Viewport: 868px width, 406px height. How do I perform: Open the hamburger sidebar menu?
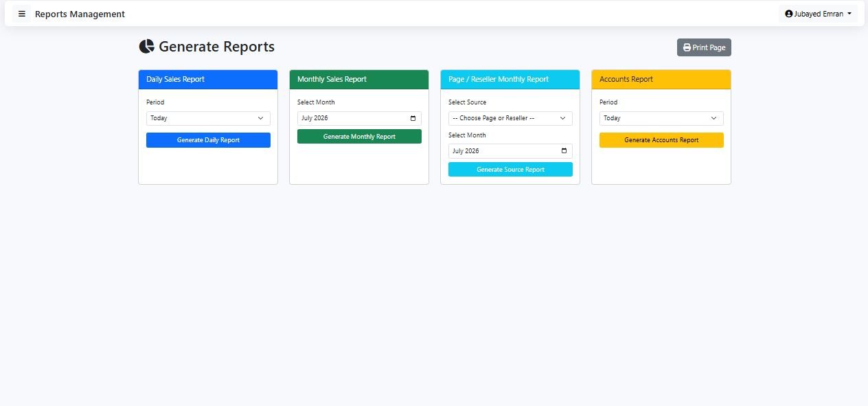pyautogui.click(x=21, y=14)
